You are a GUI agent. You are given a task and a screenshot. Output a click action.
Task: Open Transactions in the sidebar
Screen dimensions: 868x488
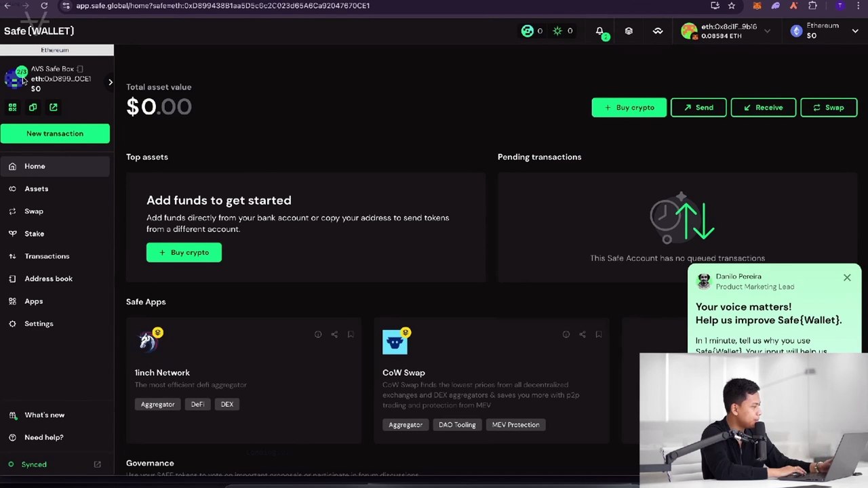click(55, 256)
